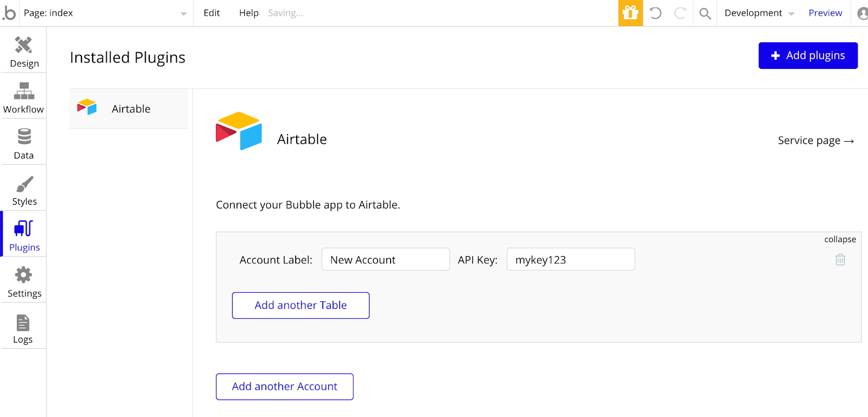Open the Logs tab
The width and height of the screenshot is (868, 417).
point(23,328)
